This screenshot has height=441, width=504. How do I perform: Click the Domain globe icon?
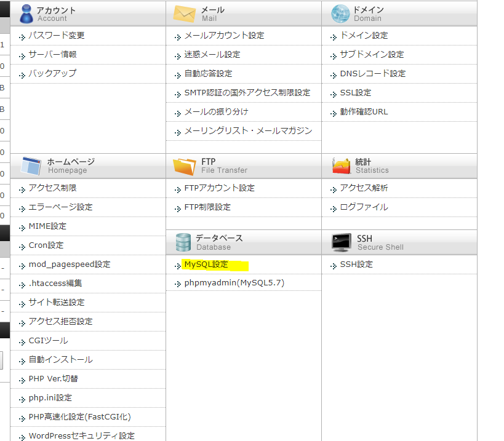coord(340,14)
